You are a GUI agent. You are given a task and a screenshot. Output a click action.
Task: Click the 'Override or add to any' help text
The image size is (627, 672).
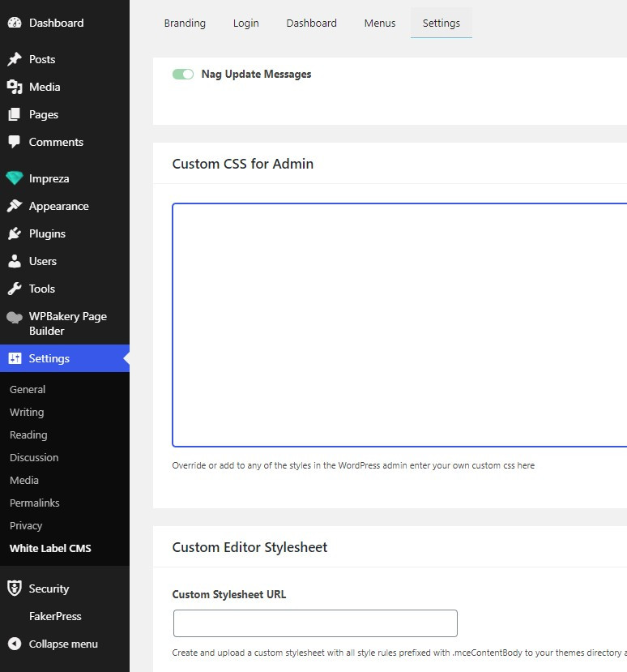coord(353,465)
